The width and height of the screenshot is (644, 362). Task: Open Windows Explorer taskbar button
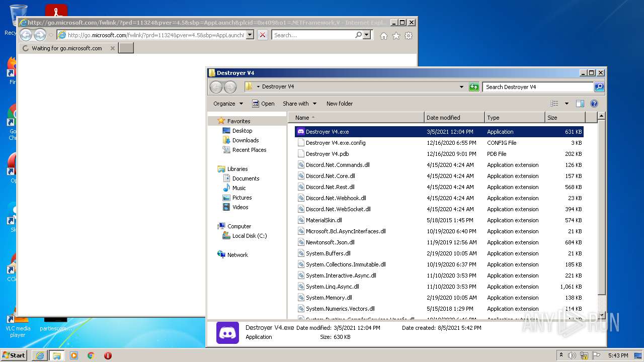pos(56,355)
